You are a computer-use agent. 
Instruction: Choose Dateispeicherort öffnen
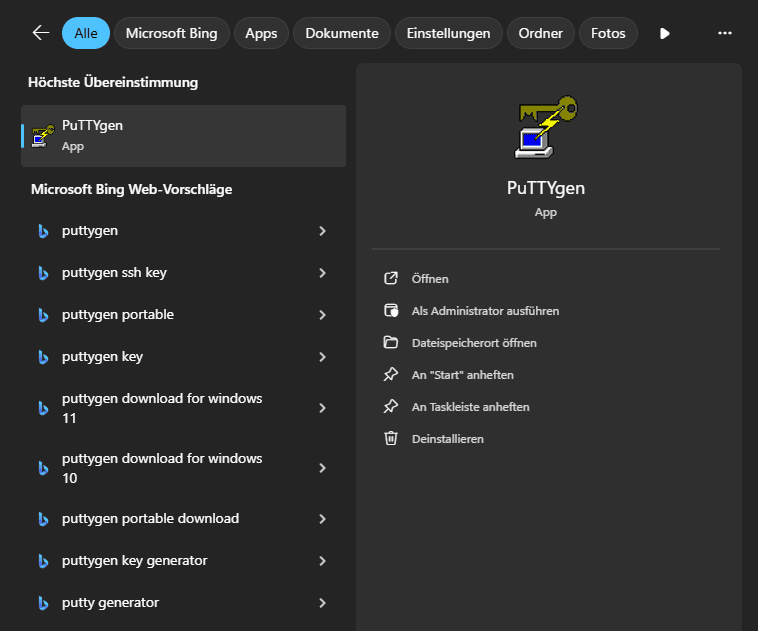click(474, 343)
